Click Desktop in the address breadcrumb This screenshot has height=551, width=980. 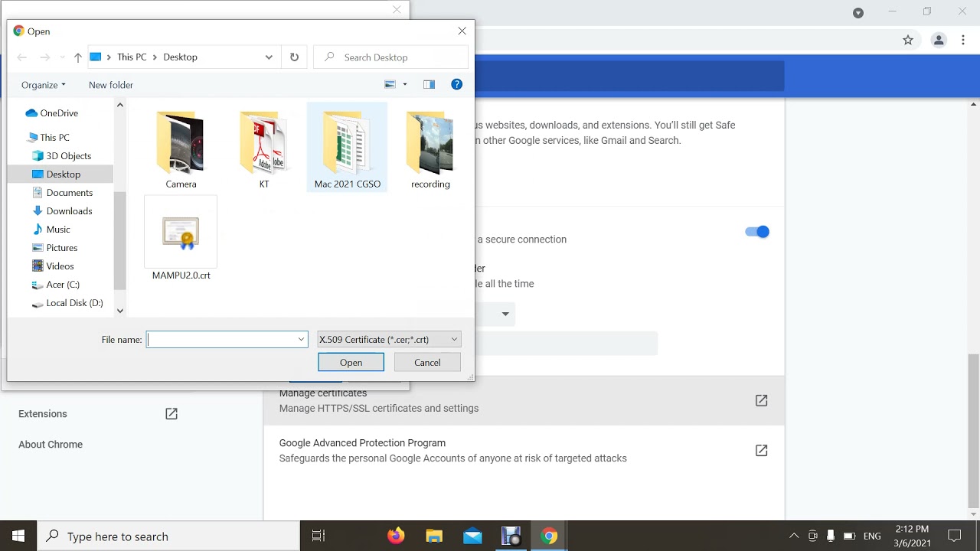coord(180,57)
